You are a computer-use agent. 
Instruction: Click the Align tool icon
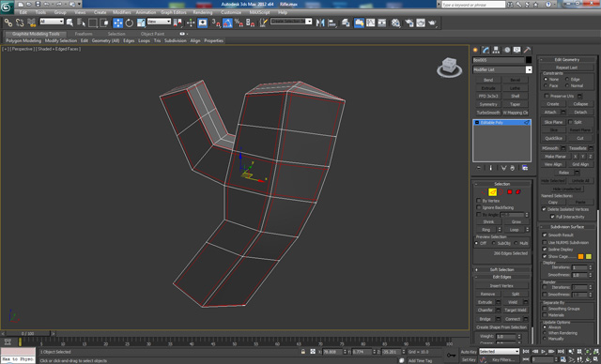[x=331, y=23]
